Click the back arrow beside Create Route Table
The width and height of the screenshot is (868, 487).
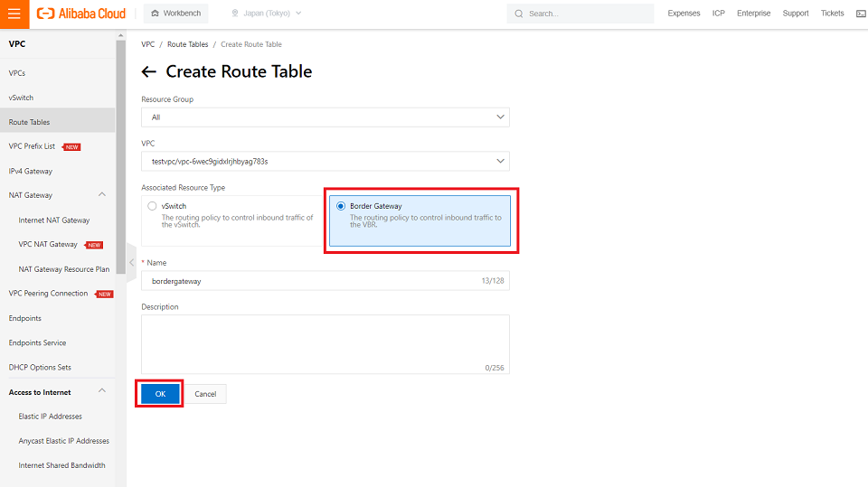(149, 72)
